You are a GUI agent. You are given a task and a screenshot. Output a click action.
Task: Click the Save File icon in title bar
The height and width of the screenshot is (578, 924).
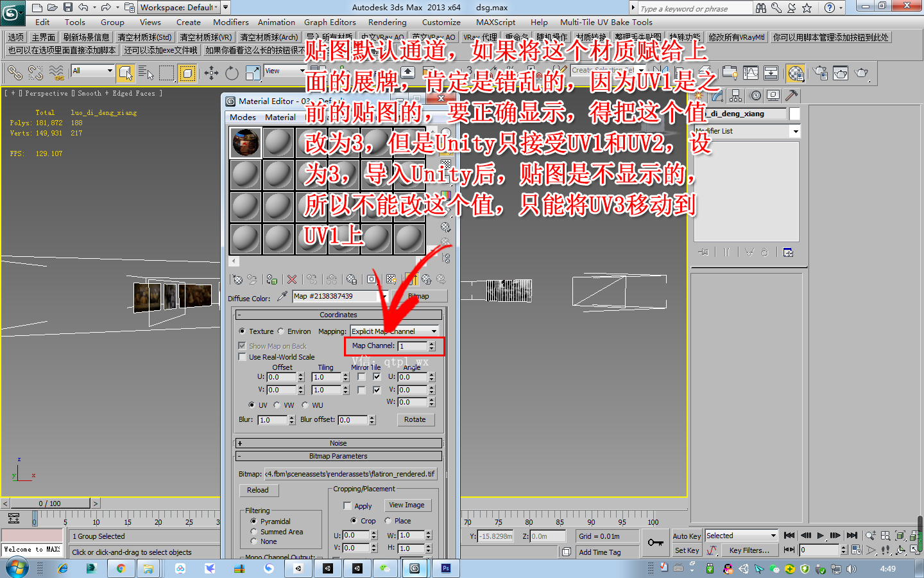click(67, 8)
